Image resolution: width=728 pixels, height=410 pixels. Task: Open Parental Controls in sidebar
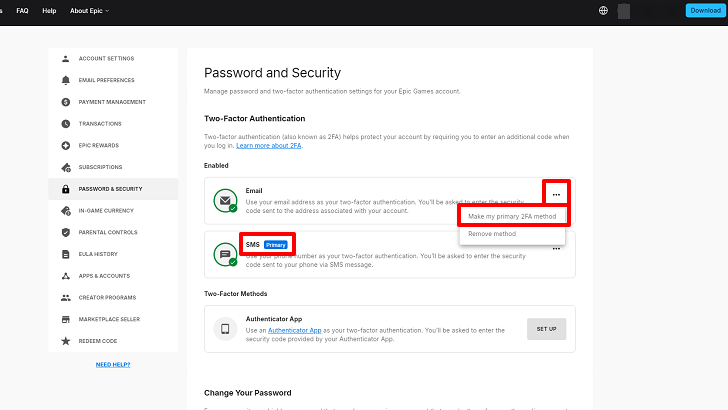point(108,232)
